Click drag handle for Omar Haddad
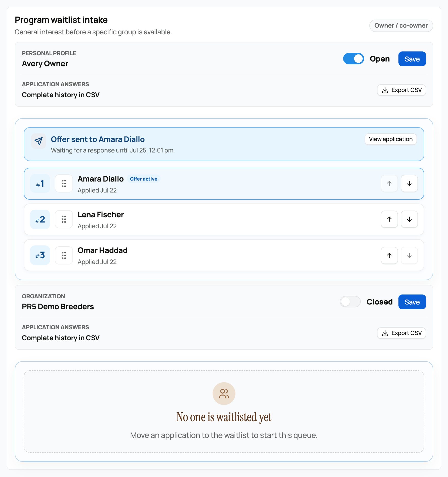The width and height of the screenshot is (448, 477). (x=64, y=255)
